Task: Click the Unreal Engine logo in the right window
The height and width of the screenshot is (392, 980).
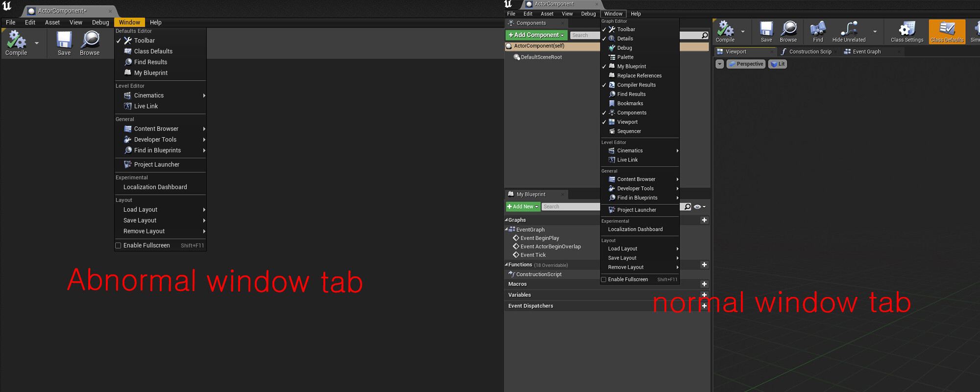Action: coord(508,4)
